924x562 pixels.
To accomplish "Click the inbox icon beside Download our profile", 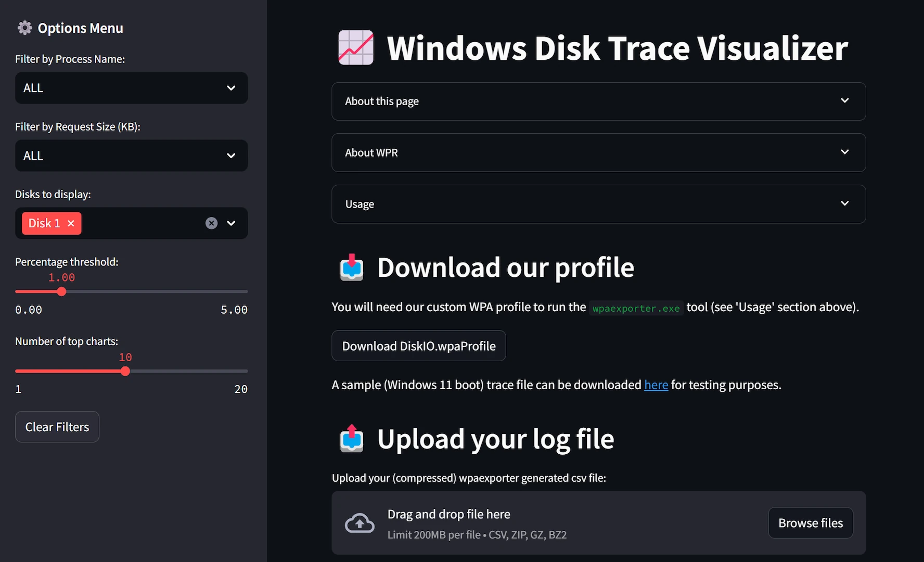I will coord(352,267).
